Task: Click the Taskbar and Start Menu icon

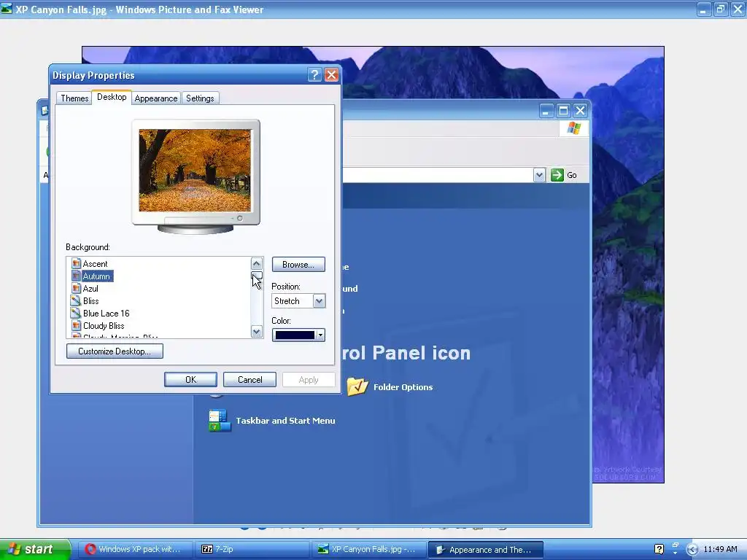Action: click(220, 421)
